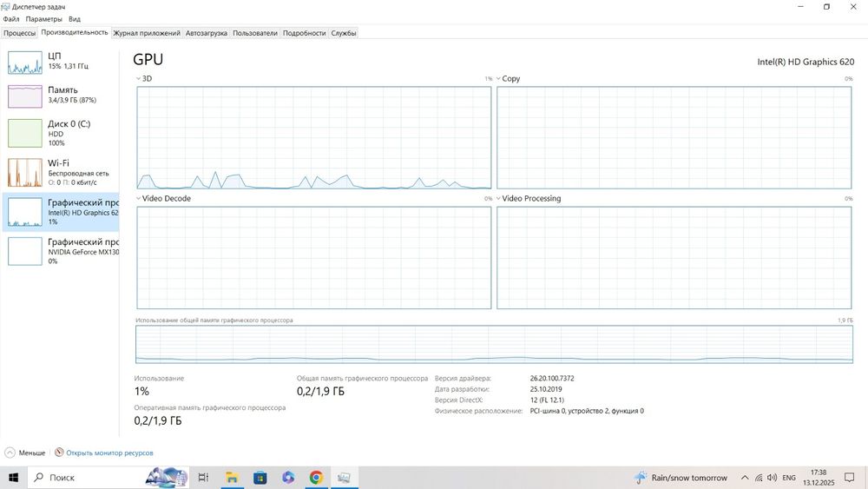
Task: Click the PCI-шина physical location value
Action: (x=587, y=411)
